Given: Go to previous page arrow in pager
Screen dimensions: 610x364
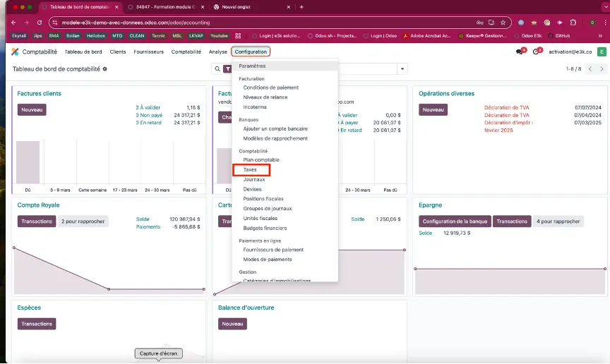Looking at the screenshot, I should point(591,69).
